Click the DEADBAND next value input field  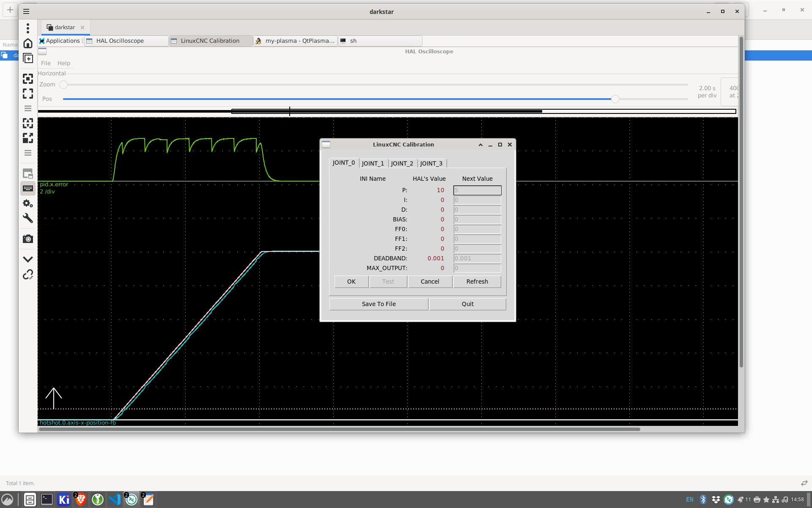pyautogui.click(x=477, y=259)
